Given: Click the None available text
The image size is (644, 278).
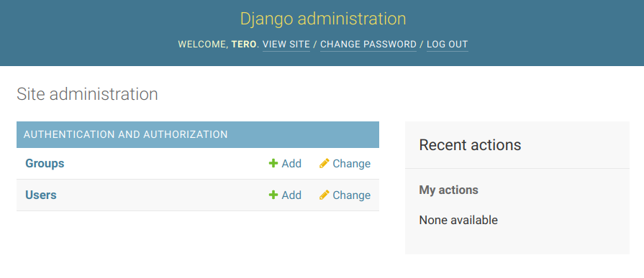Looking at the screenshot, I should click(x=458, y=221).
